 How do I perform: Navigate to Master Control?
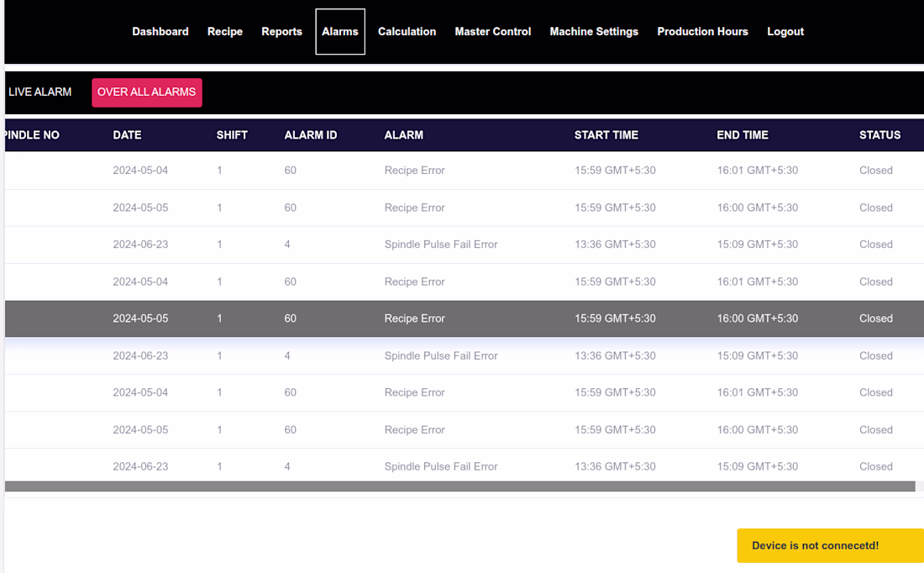[x=492, y=32]
